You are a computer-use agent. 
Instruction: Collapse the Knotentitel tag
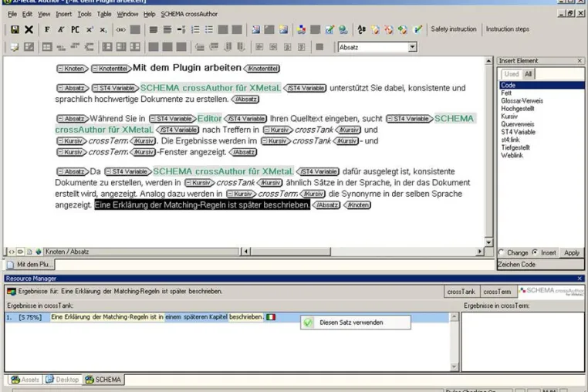coord(95,69)
